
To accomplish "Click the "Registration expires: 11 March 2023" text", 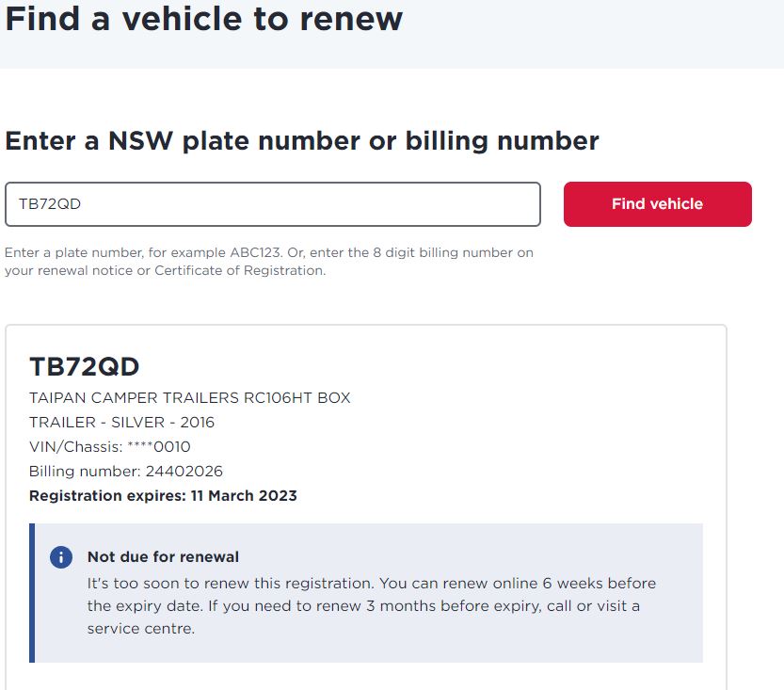I will [163, 496].
